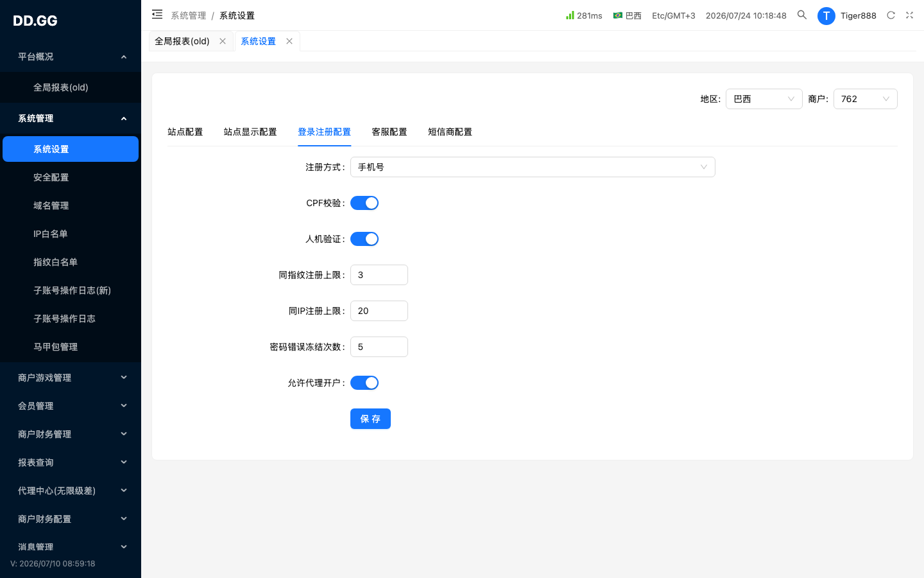Click the version date V: 2026/07/10 08:59:18
Image resolution: width=924 pixels, height=578 pixels.
[53, 563]
